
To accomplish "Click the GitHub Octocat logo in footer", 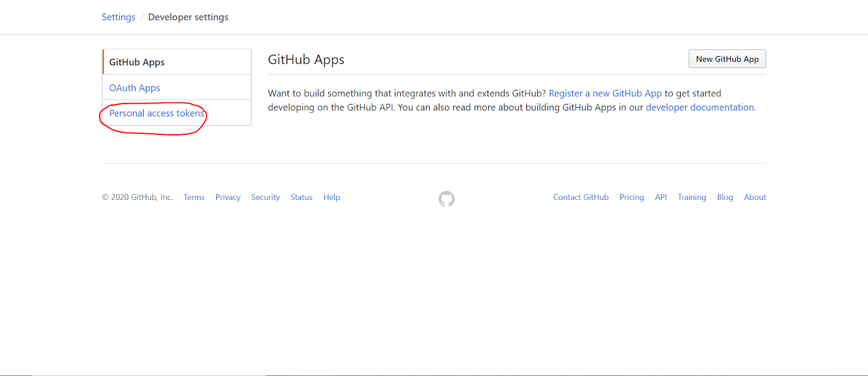I will tap(446, 199).
